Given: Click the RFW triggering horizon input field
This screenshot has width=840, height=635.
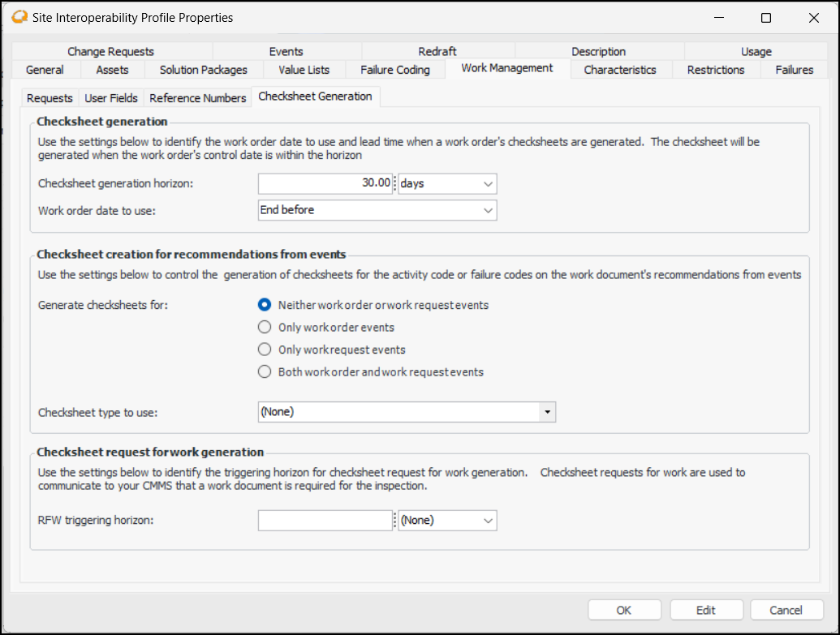Looking at the screenshot, I should coord(325,521).
